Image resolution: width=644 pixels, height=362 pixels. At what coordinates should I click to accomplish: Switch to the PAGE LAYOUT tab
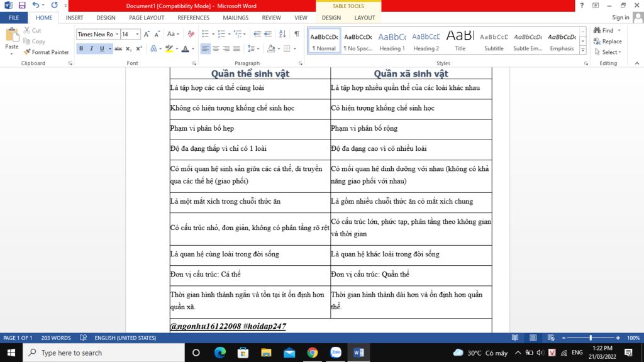147,18
